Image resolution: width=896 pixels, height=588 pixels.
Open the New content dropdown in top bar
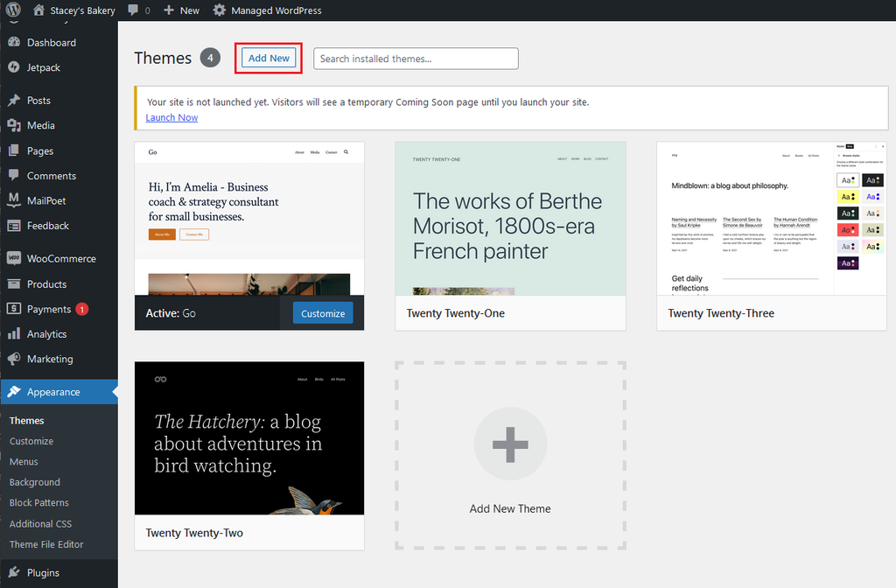pos(181,10)
